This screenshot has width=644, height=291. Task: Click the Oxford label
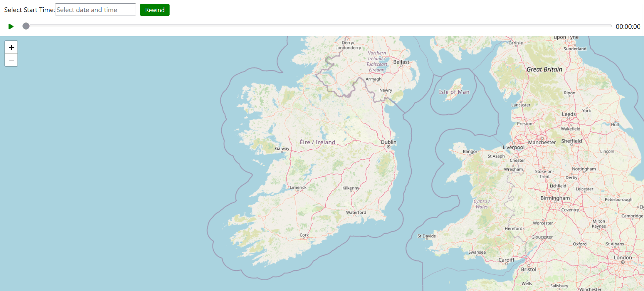580,244
